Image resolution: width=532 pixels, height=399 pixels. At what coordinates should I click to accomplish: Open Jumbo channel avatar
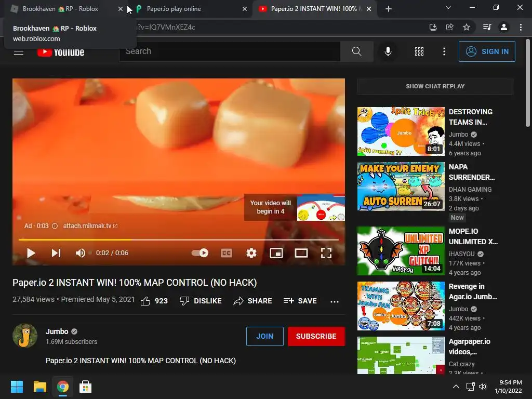[x=25, y=336]
